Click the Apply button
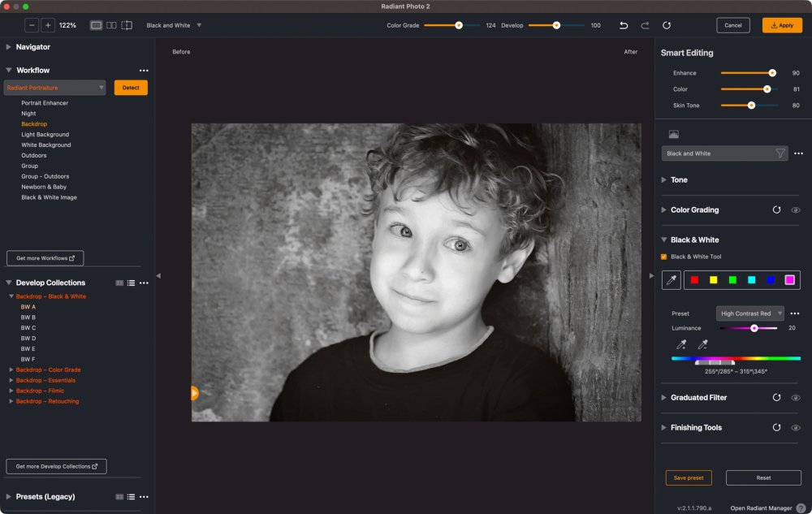 pyautogui.click(x=782, y=25)
